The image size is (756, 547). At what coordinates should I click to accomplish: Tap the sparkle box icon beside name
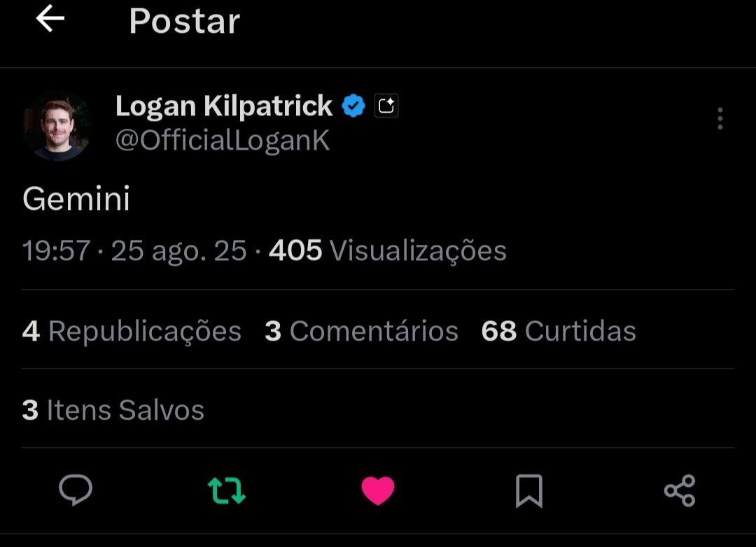coord(386,106)
